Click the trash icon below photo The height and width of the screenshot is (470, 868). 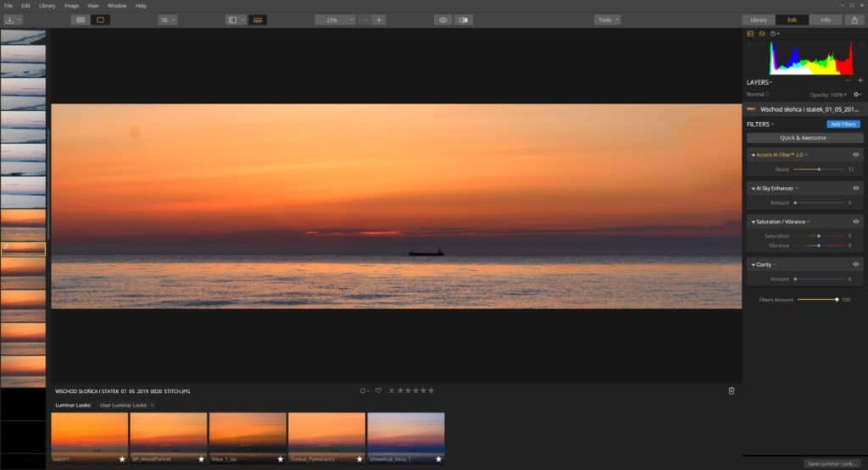(732, 391)
